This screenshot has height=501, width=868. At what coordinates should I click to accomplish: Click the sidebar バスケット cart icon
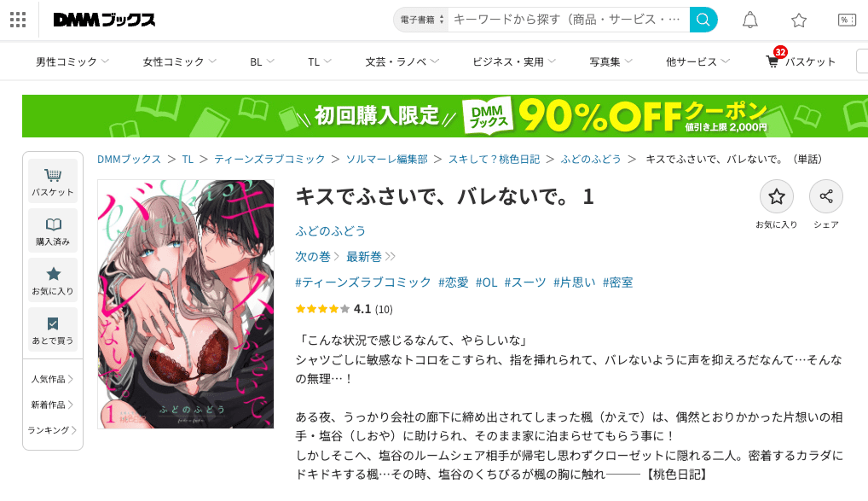coord(53,181)
